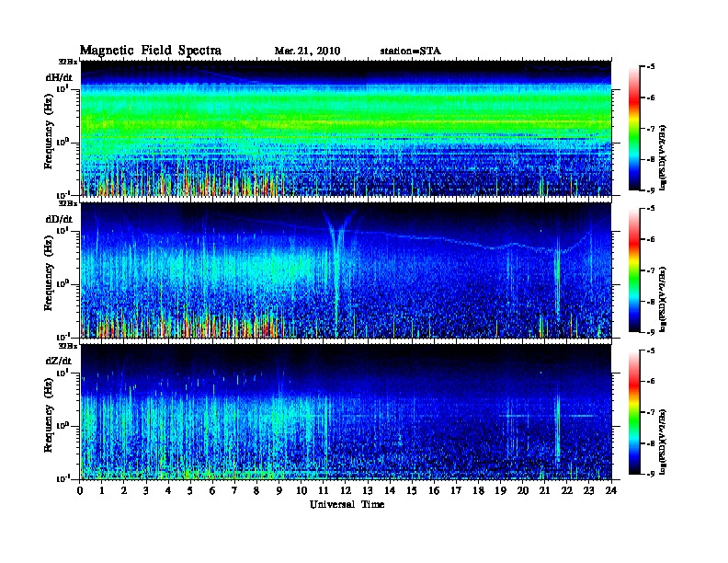Click the PSD scale caption beside dZ/dt color bar
728x563 pixels.
pos(664,441)
